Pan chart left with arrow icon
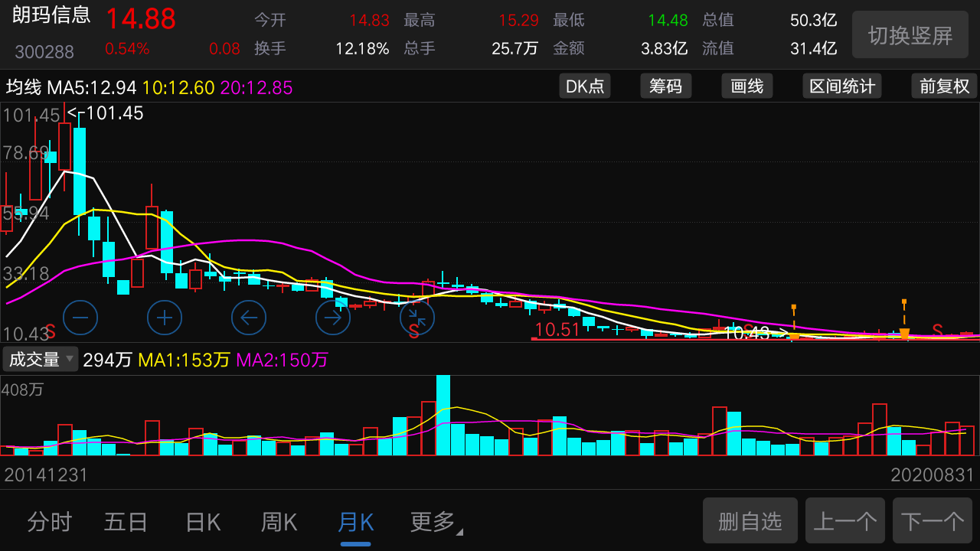The image size is (980, 551). (x=249, y=317)
